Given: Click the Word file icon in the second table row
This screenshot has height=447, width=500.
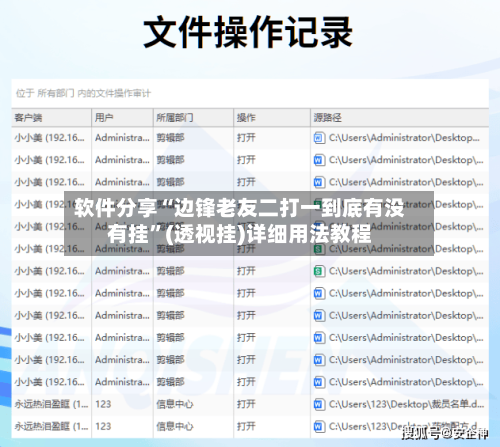Looking at the screenshot, I should click(x=318, y=160).
